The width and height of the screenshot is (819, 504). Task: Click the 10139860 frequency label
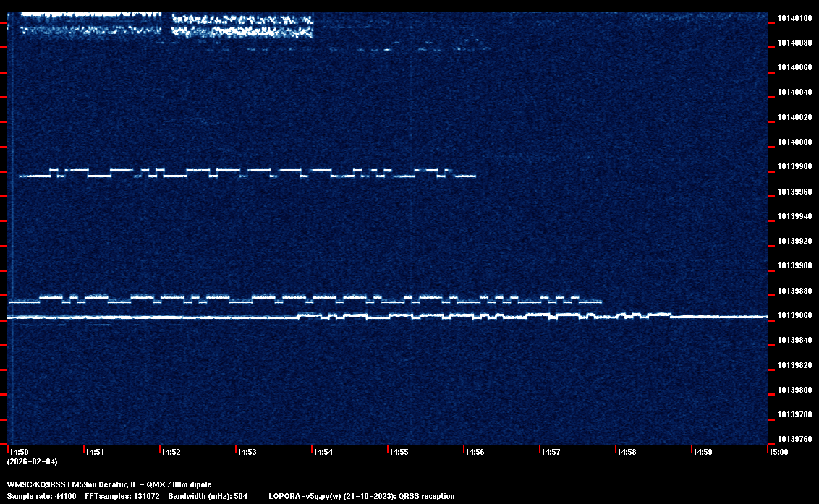pyautogui.click(x=794, y=316)
